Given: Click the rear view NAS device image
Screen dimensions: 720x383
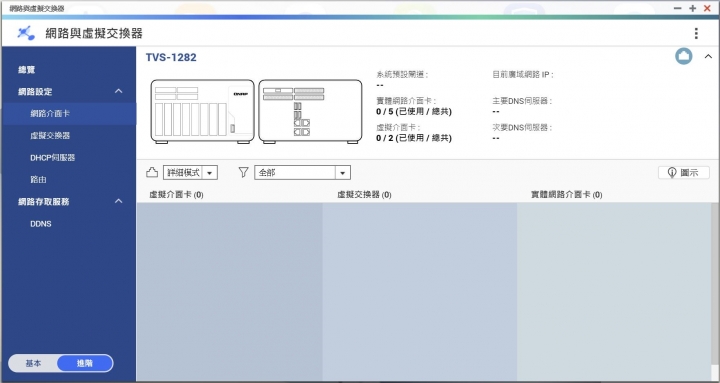Looking at the screenshot, I should click(310, 111).
